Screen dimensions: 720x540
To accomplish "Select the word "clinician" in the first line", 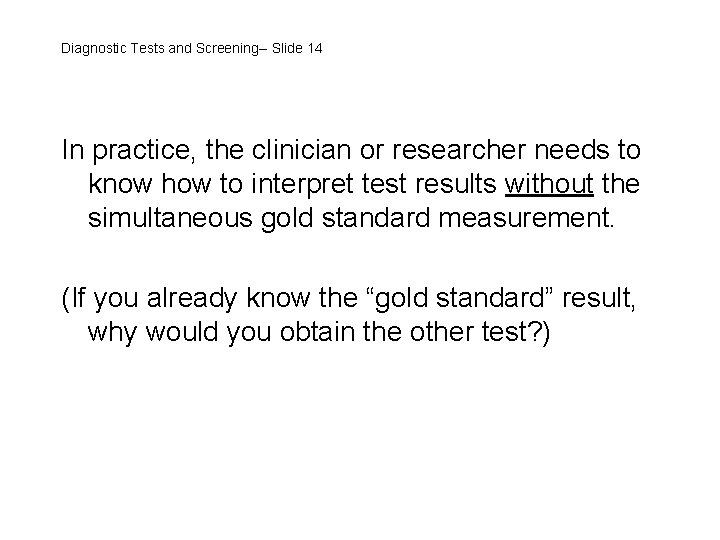I will tap(301, 150).
